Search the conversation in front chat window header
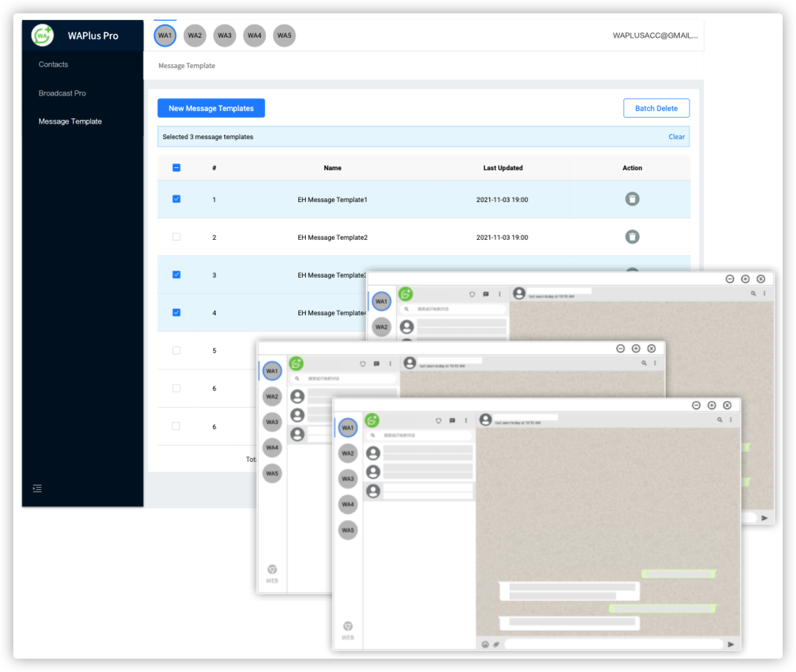This screenshot has height=672, width=796. 719,419
